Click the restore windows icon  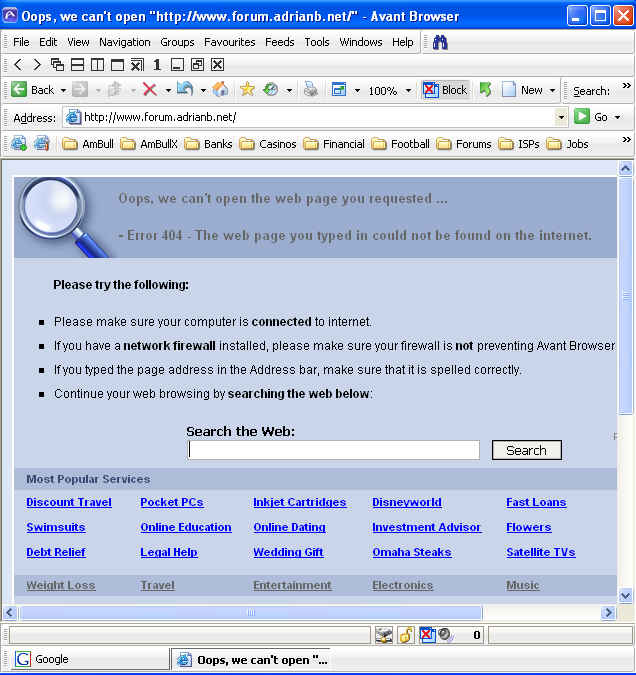197,65
